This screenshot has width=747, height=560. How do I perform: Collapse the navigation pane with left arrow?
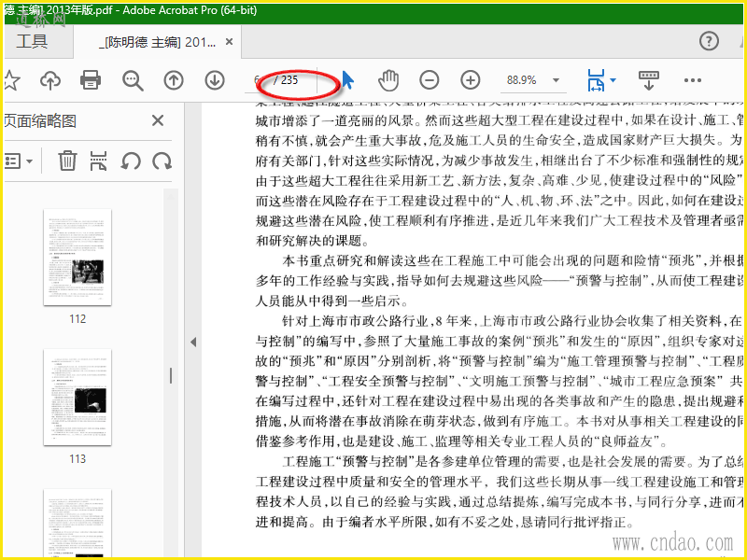[x=193, y=342]
